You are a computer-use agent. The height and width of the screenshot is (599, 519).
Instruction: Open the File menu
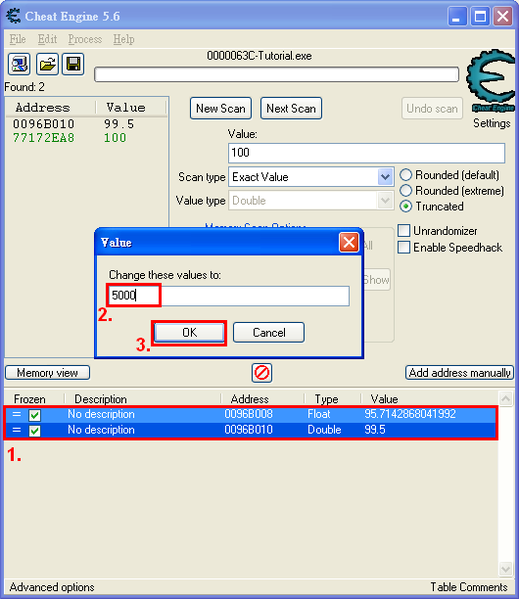coord(18,39)
